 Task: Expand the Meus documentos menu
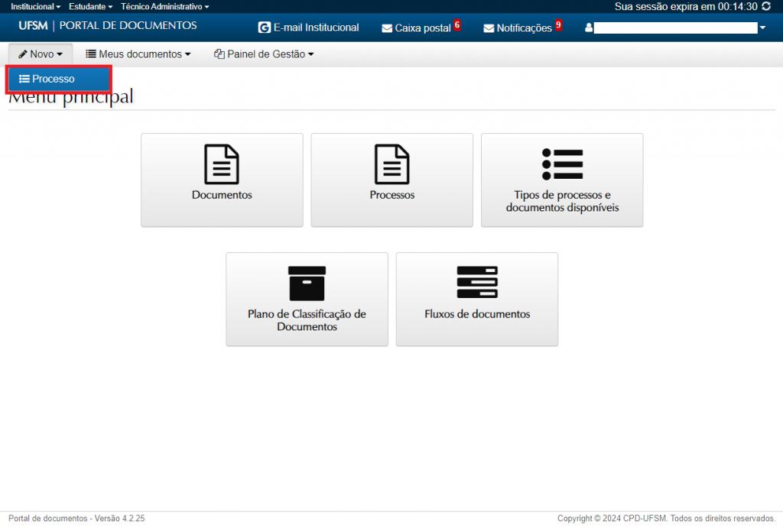tap(138, 54)
